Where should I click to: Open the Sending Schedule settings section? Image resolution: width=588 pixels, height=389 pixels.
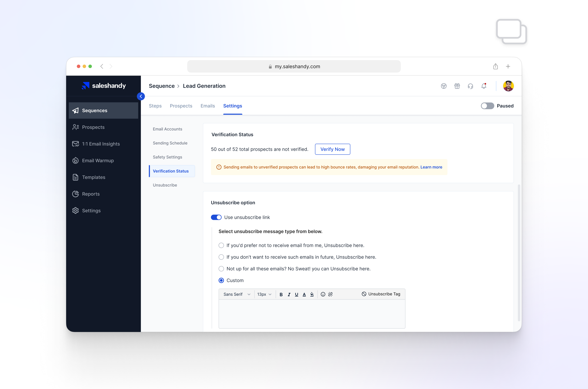coord(170,143)
